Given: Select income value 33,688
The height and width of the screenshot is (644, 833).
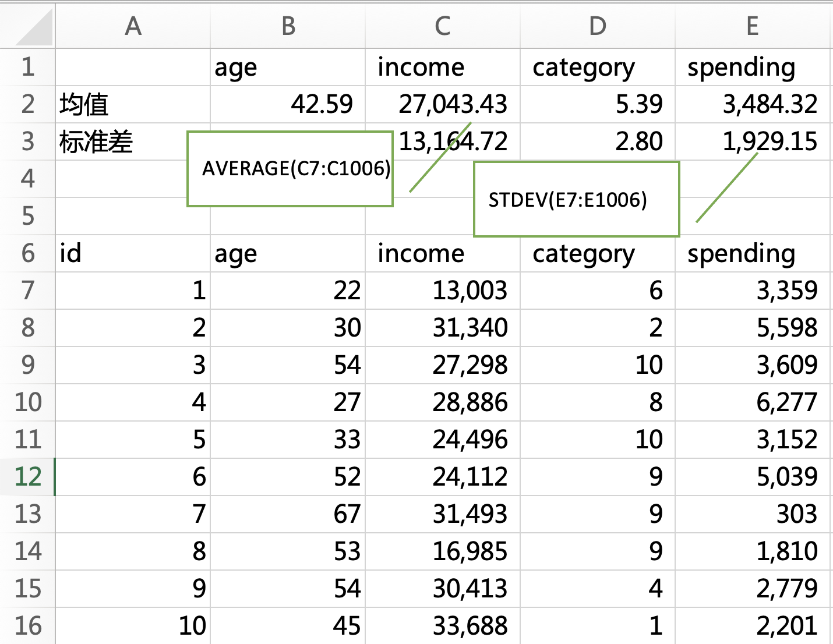Looking at the screenshot, I should pos(443,626).
